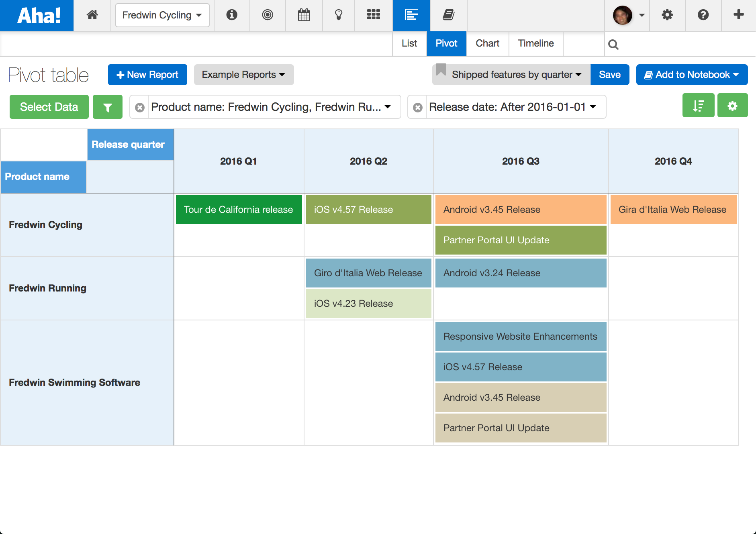The height and width of the screenshot is (534, 756).
Task: Open the Gira d'Italia Web Release card
Action: click(x=674, y=210)
